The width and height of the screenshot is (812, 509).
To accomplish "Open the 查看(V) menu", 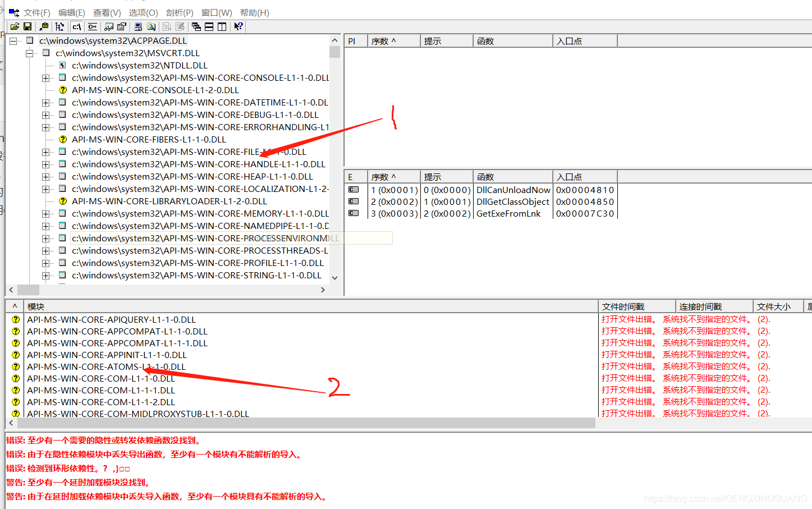I will (107, 12).
